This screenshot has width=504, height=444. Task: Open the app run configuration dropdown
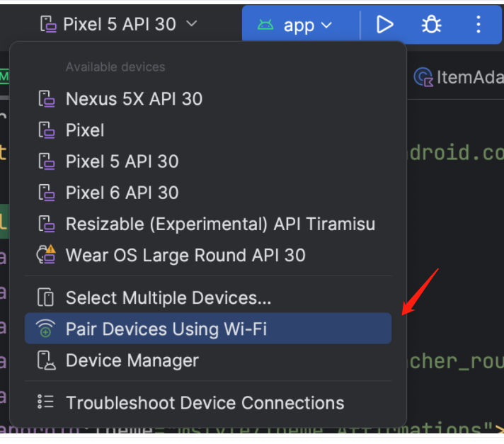pyautogui.click(x=298, y=25)
